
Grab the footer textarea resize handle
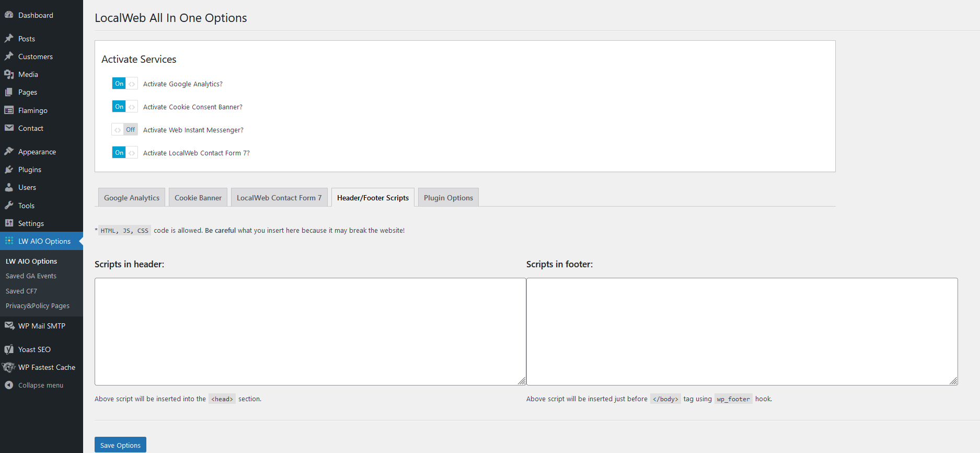coord(954,381)
